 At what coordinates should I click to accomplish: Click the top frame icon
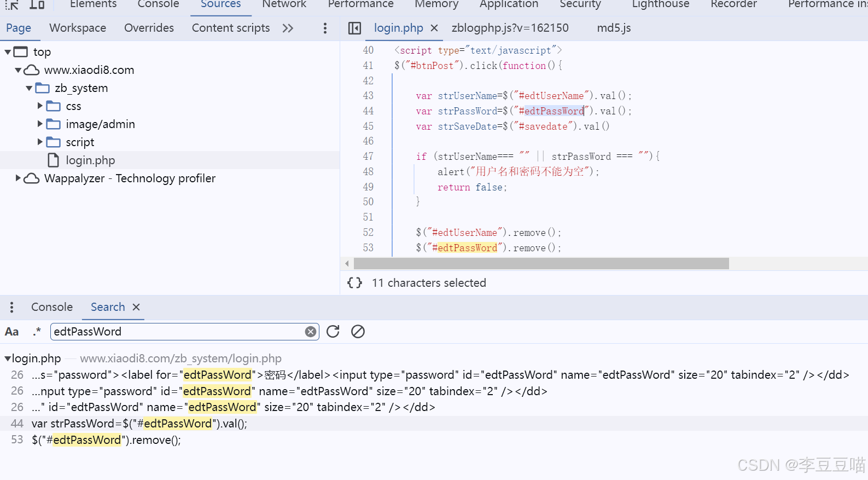(x=21, y=52)
